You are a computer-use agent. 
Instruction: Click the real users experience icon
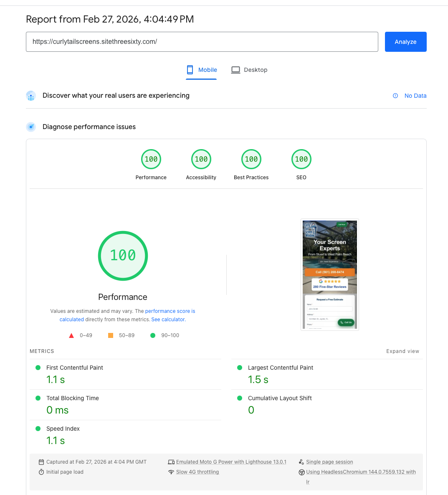[x=31, y=96]
